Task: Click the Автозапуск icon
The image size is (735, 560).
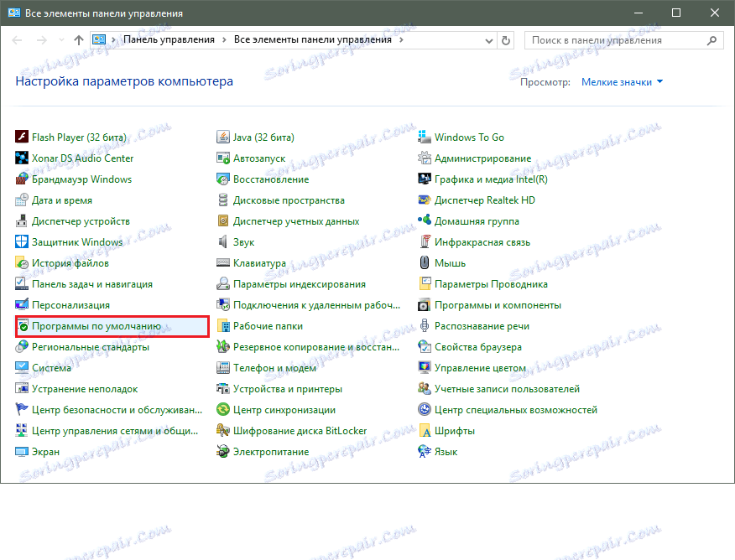Action: tap(222, 158)
